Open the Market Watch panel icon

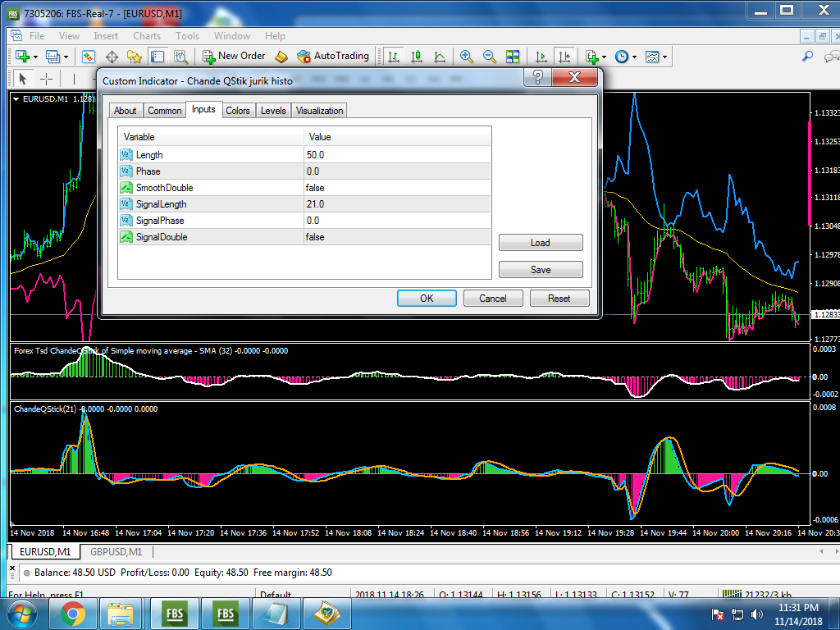click(89, 57)
